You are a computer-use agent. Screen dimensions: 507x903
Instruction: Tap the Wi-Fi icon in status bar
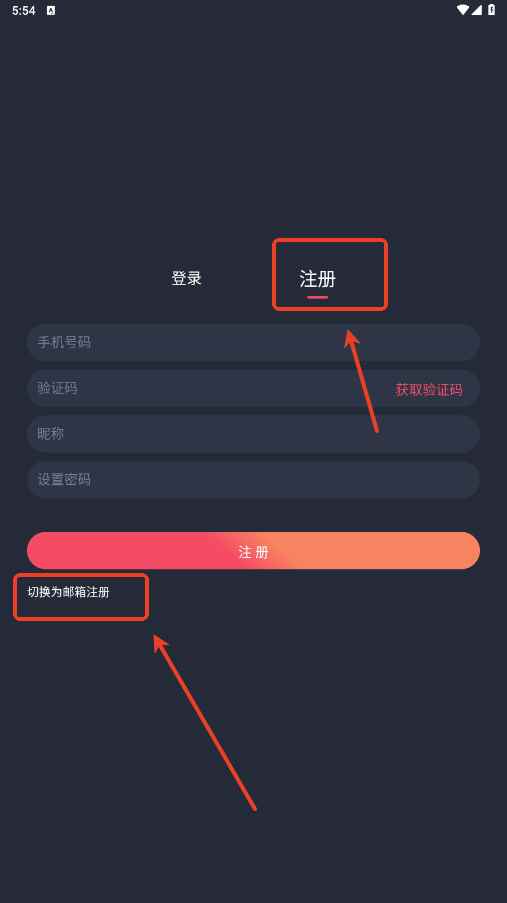point(462,10)
